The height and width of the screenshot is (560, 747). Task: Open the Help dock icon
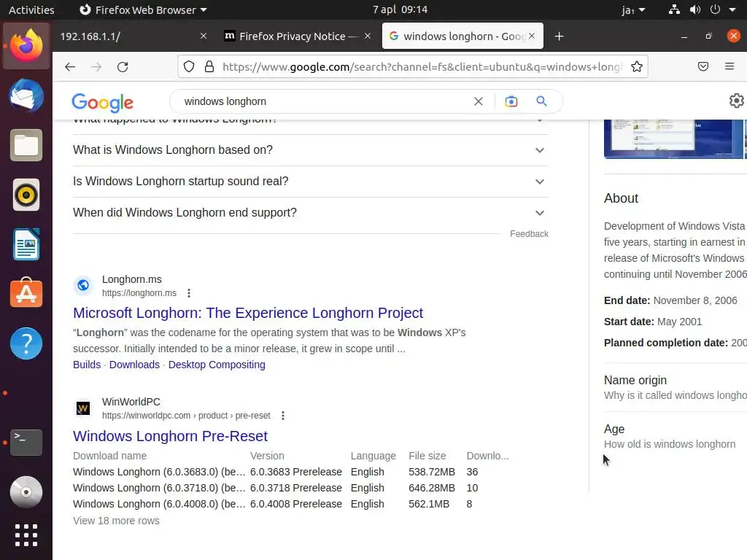point(26,343)
